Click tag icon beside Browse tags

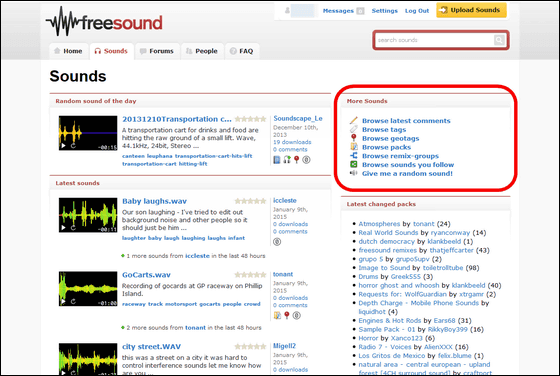[x=354, y=129]
